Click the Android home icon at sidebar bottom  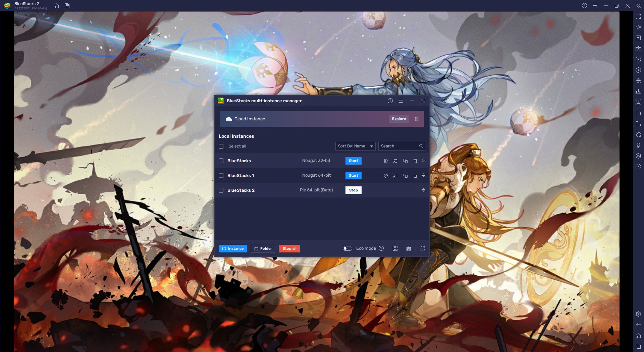click(x=638, y=336)
